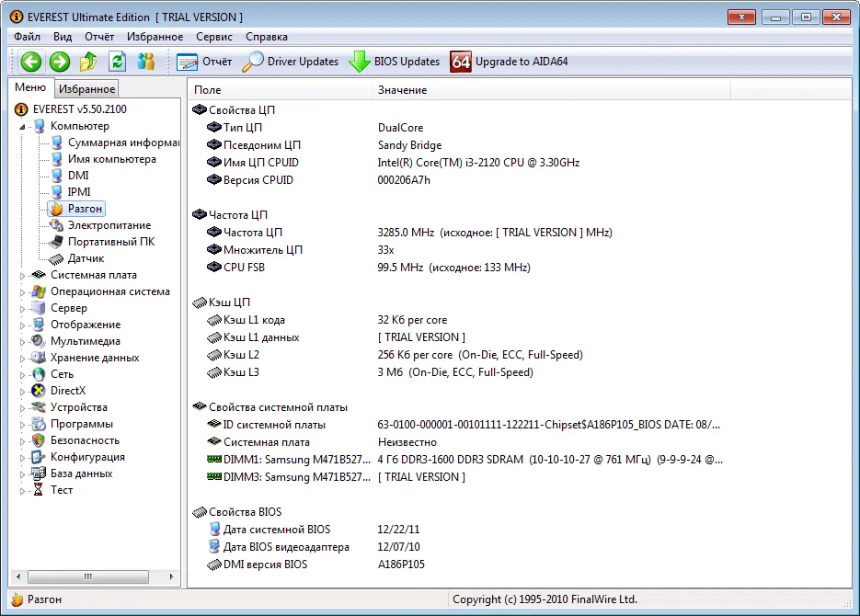Select Электропитание in the tree
The height and width of the screenshot is (616, 860).
[x=109, y=225]
